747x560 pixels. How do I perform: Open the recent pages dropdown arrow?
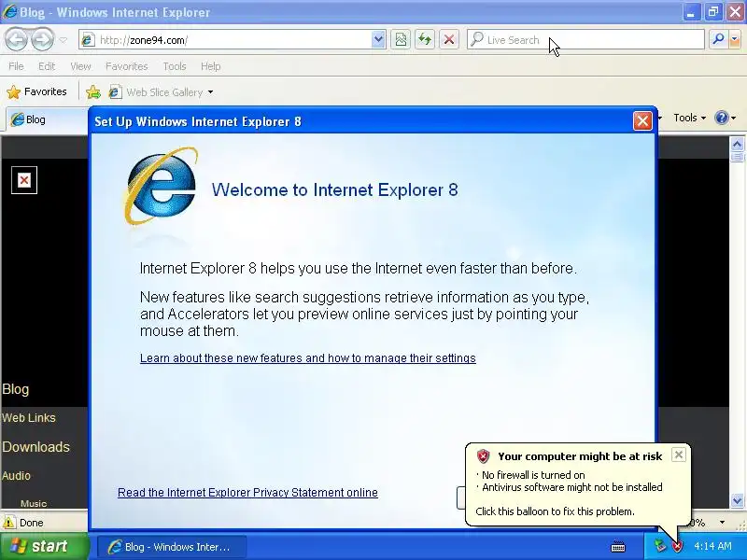(63, 40)
